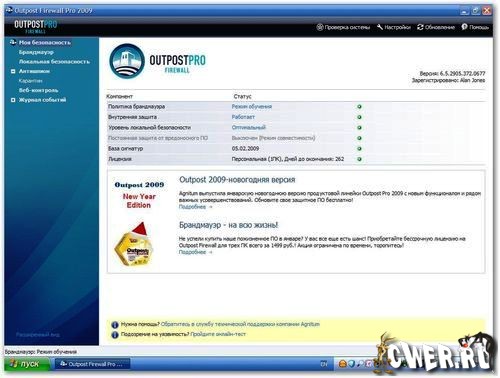Click the version number text
Image resolution: width=500 pixels, height=378 pixels.
[x=452, y=73]
